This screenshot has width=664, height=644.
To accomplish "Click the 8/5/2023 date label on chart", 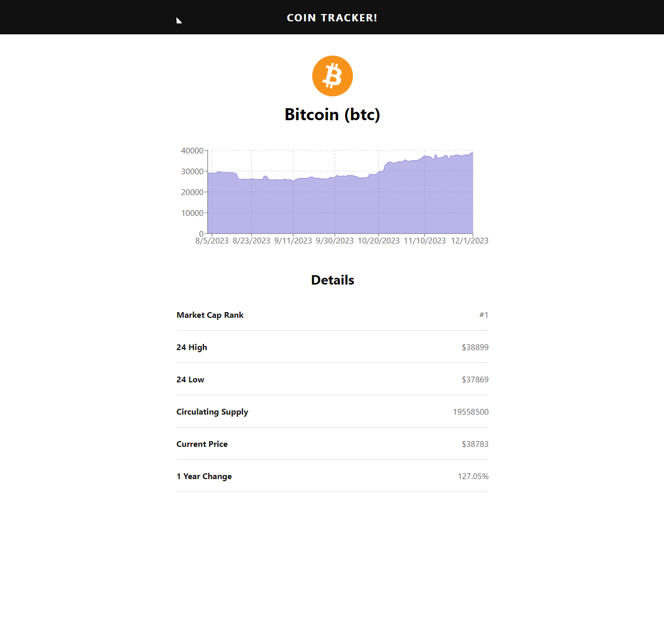I will [212, 241].
